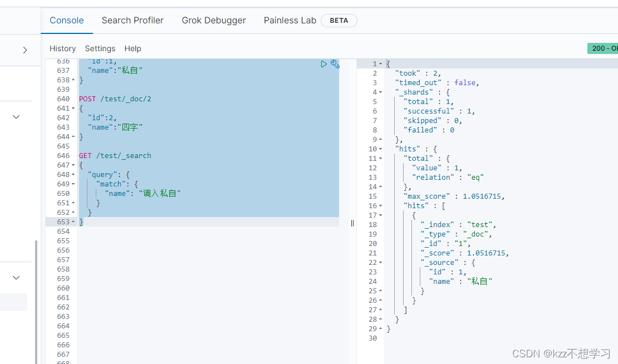Click the "name": "调入私自" query line
The image size is (618, 364).
143,194
